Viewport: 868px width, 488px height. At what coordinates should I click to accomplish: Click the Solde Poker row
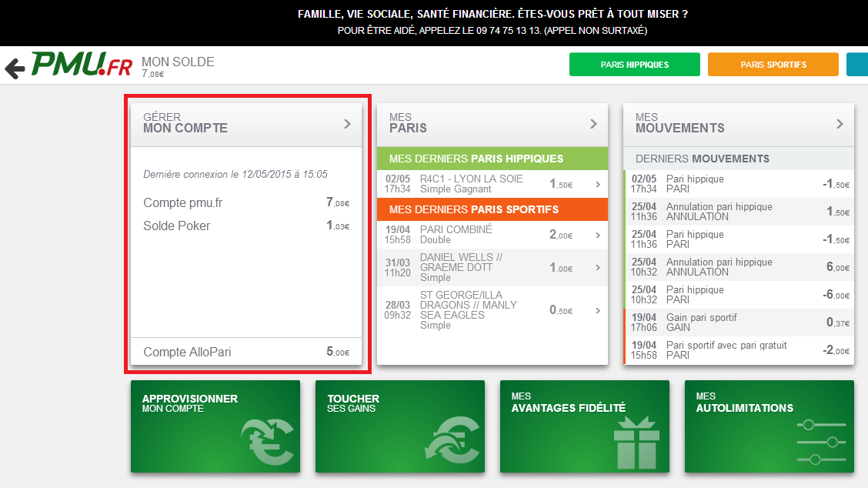click(x=246, y=226)
